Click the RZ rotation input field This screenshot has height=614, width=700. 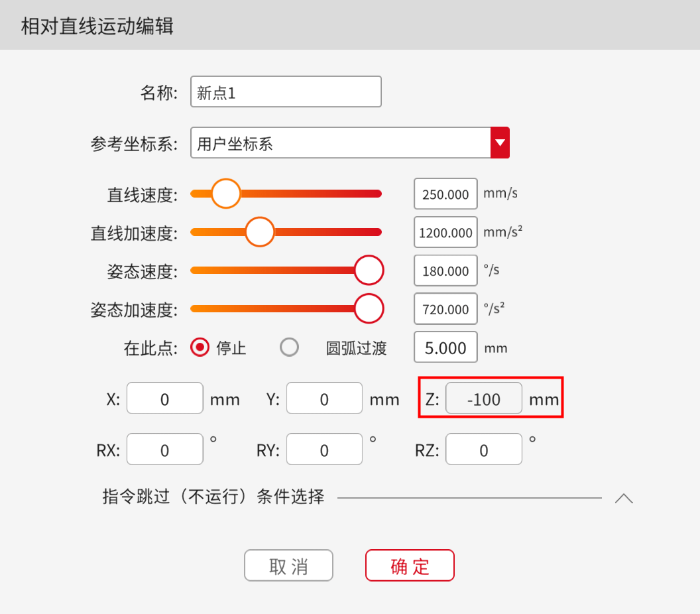pos(483,450)
